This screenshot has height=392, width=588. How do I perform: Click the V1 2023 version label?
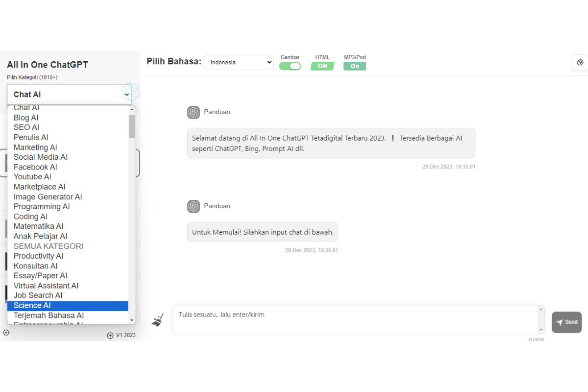pos(126,336)
